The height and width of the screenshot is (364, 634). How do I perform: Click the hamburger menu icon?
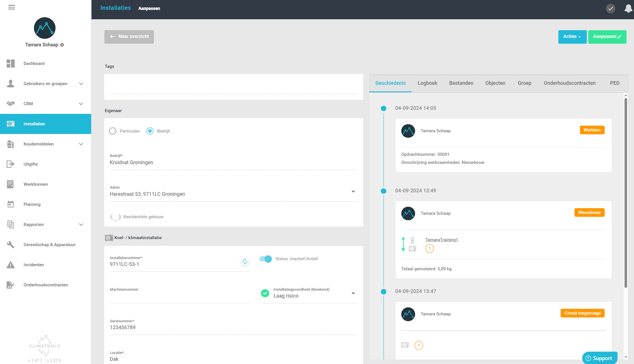12,7
